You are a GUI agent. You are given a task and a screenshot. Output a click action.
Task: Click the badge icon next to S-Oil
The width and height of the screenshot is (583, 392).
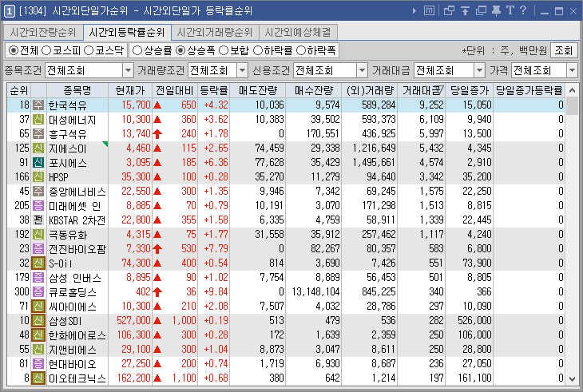click(38, 263)
